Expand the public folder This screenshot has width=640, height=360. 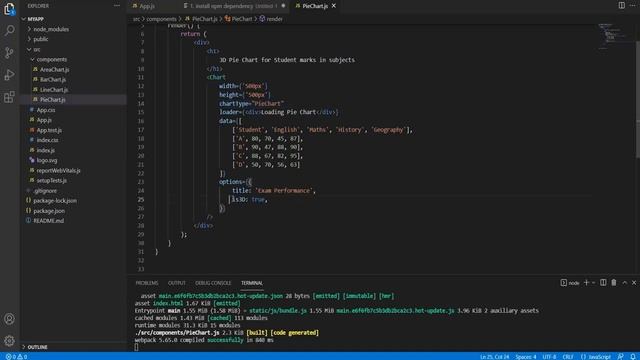tap(40, 39)
